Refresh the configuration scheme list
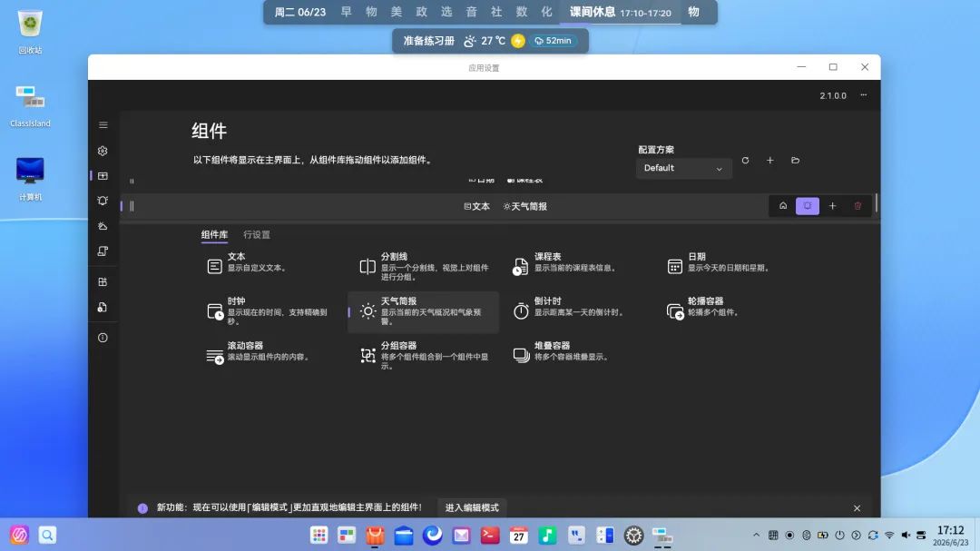 coord(745,161)
